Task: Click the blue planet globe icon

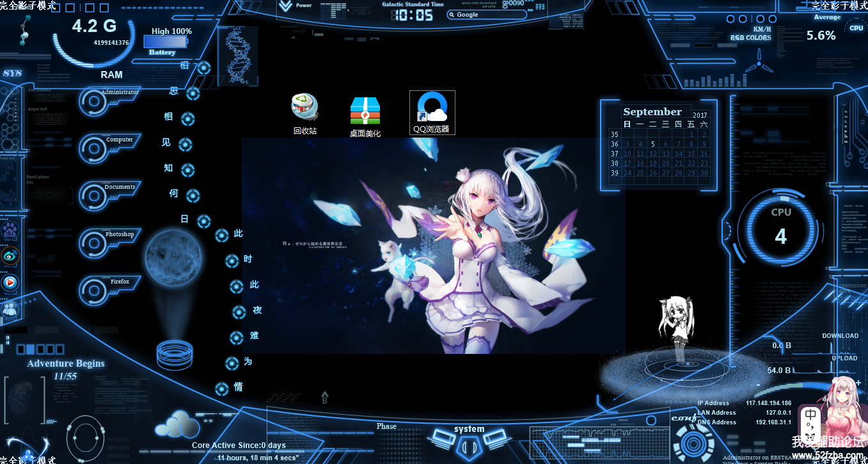Action: point(173,259)
